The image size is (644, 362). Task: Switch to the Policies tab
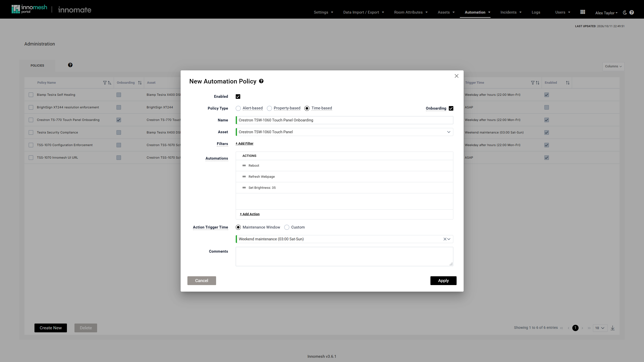(37, 66)
